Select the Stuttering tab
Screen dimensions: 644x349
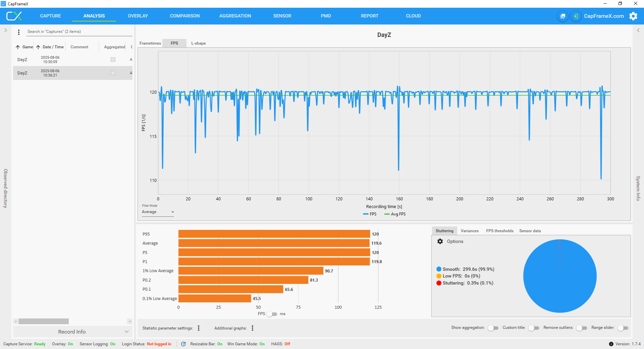(444, 231)
